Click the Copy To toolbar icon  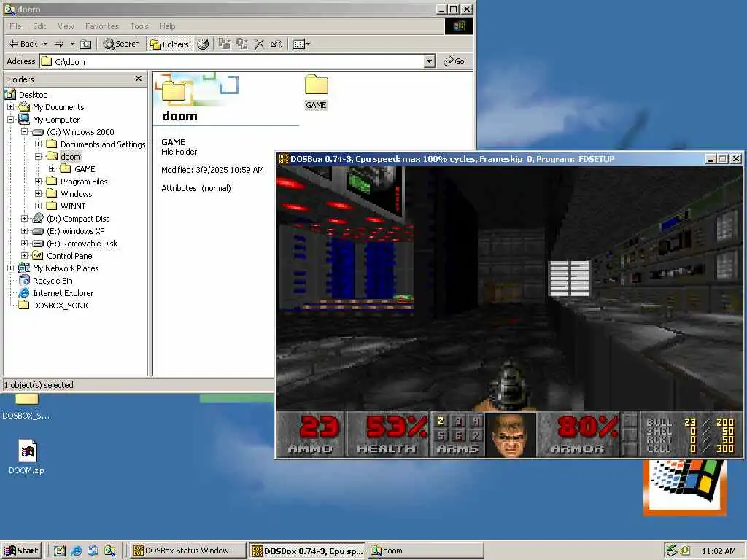(241, 44)
